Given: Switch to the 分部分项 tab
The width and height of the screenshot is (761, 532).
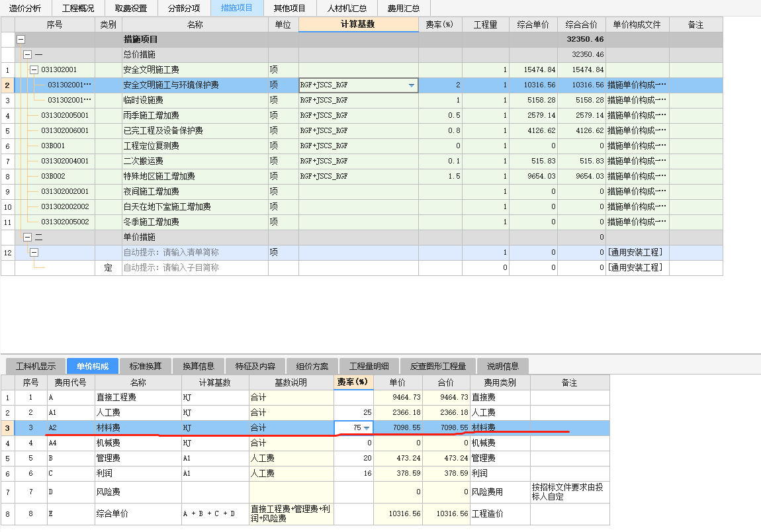Looking at the screenshot, I should [183, 8].
